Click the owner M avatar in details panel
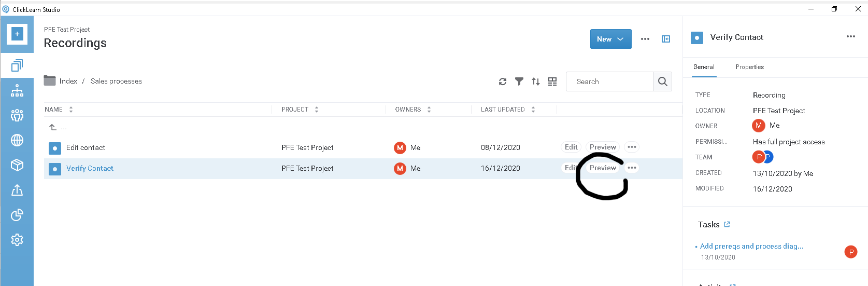Image resolution: width=868 pixels, height=286 pixels. pyautogui.click(x=759, y=125)
